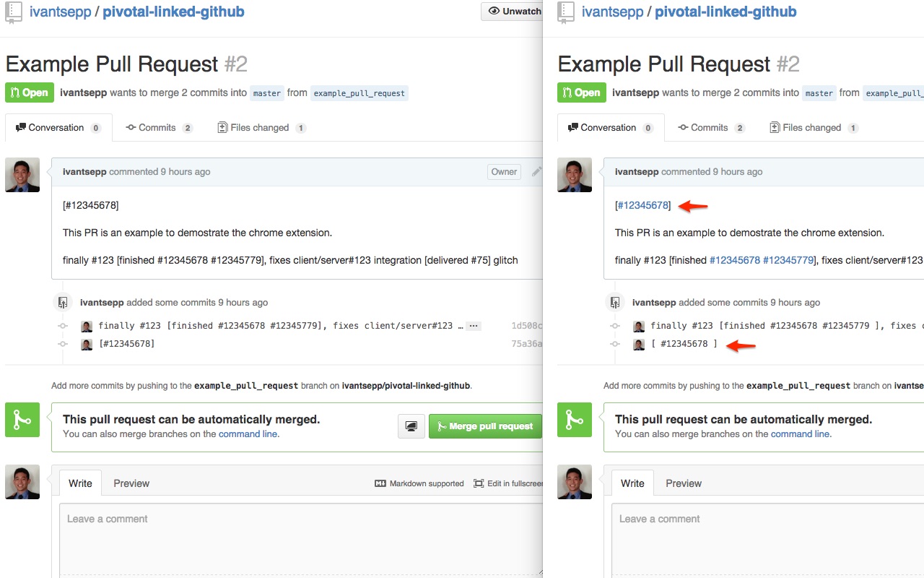Select the Write tab

click(79, 483)
